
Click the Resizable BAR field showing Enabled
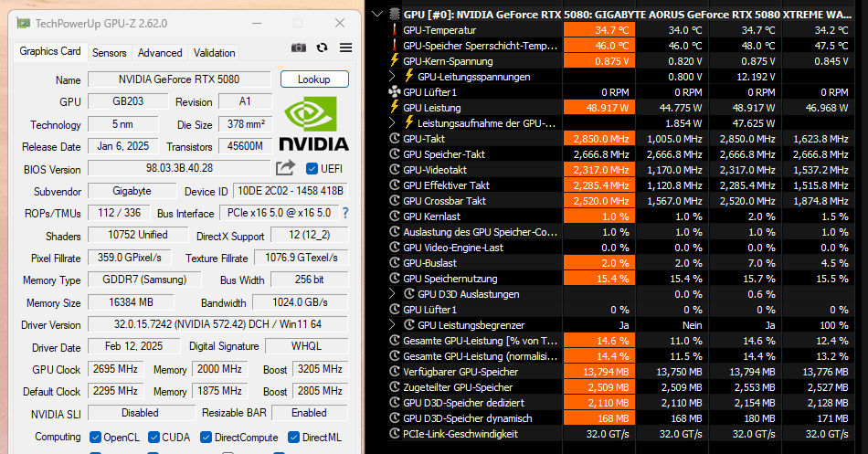(x=310, y=413)
